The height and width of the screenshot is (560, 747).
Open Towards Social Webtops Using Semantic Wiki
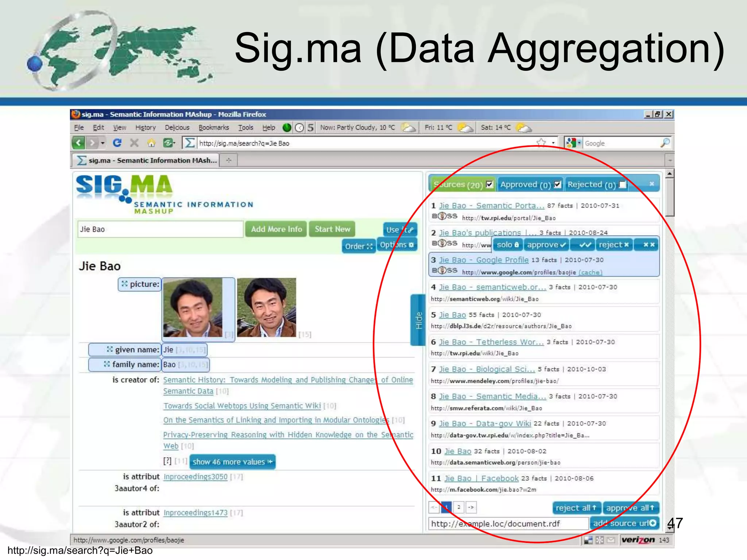tap(242, 406)
